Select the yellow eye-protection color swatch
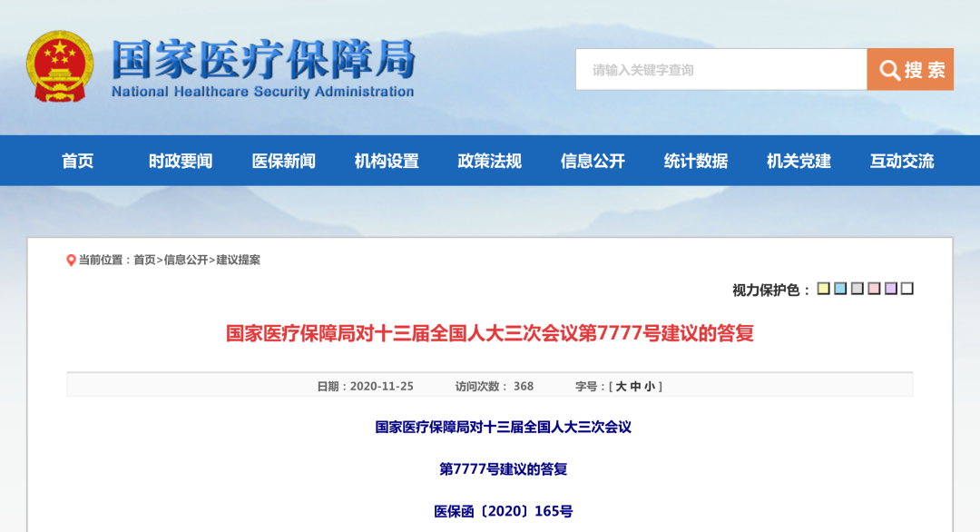The image size is (980, 532). 823,289
